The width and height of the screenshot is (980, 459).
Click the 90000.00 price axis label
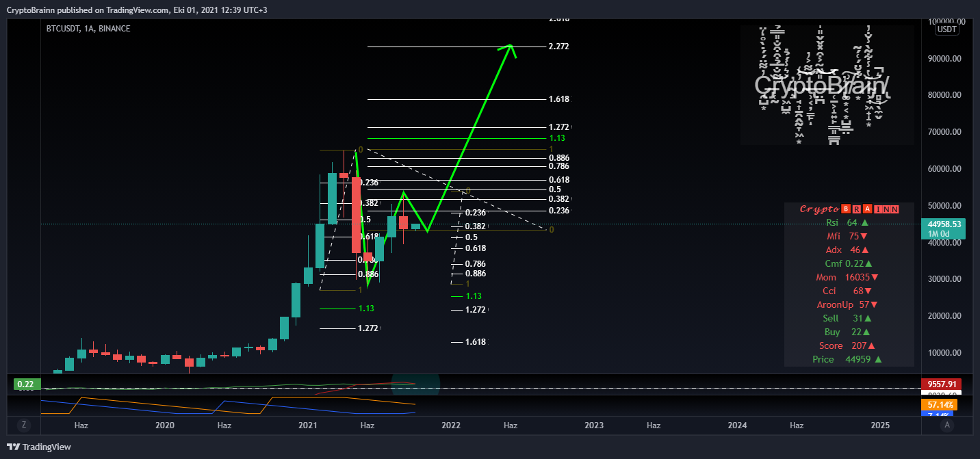(945, 59)
